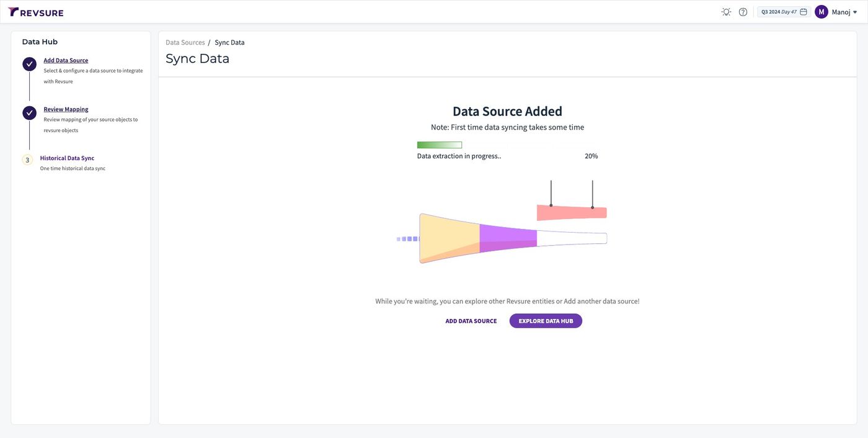Click the Data extraction in progress text

click(x=459, y=156)
